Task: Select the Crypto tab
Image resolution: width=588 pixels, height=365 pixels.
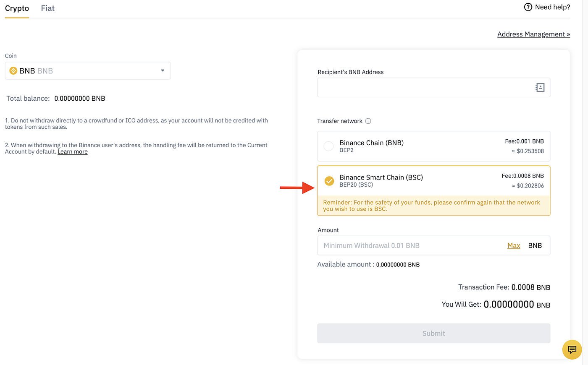Action: [x=17, y=8]
